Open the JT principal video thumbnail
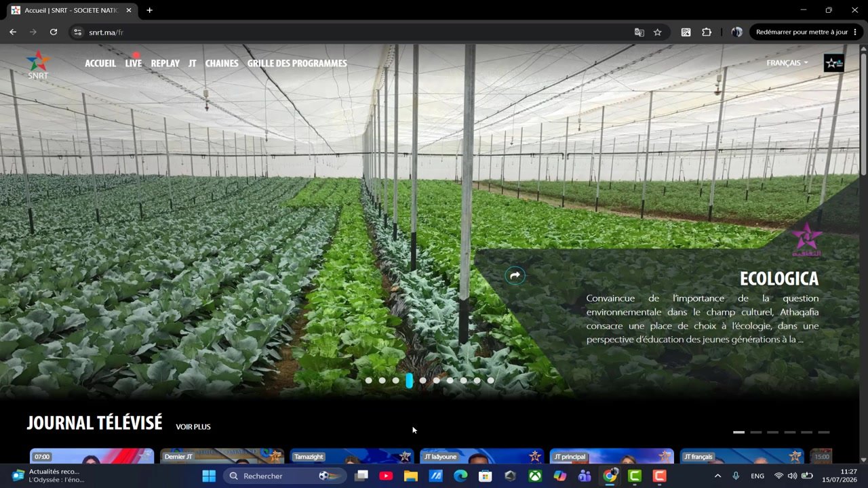 click(612, 456)
